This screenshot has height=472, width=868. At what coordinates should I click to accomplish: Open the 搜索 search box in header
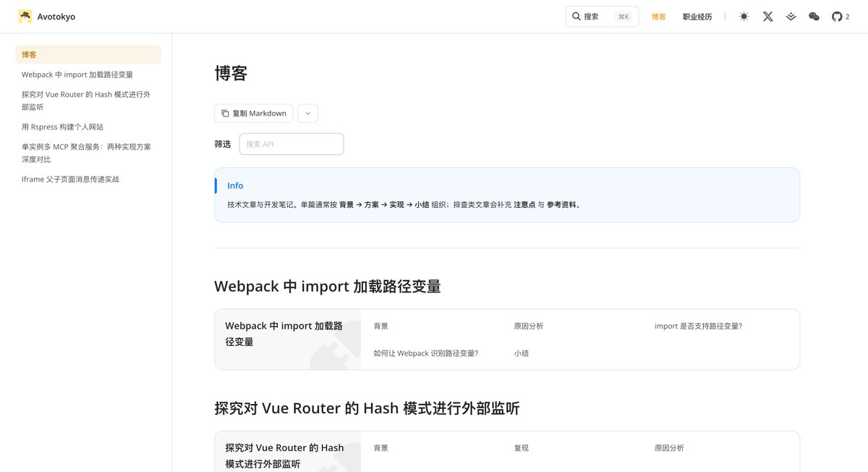(x=602, y=16)
